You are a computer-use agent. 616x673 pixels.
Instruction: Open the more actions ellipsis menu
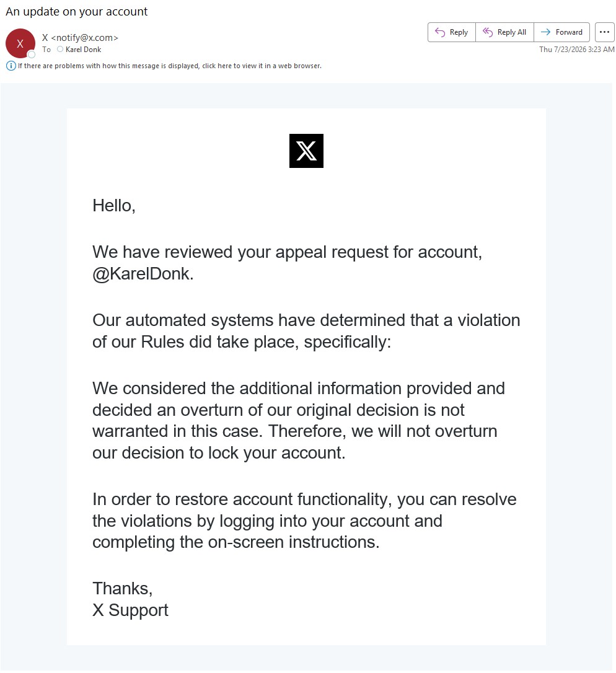(604, 32)
